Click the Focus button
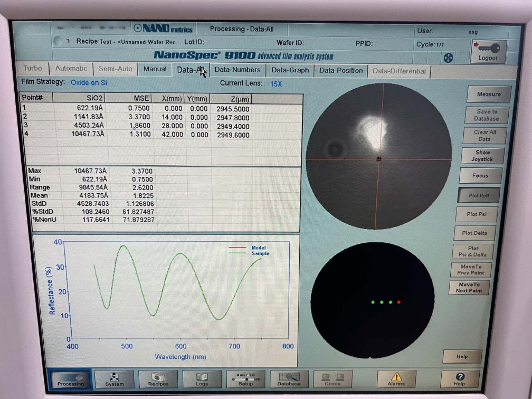The image size is (532, 399). click(x=480, y=175)
